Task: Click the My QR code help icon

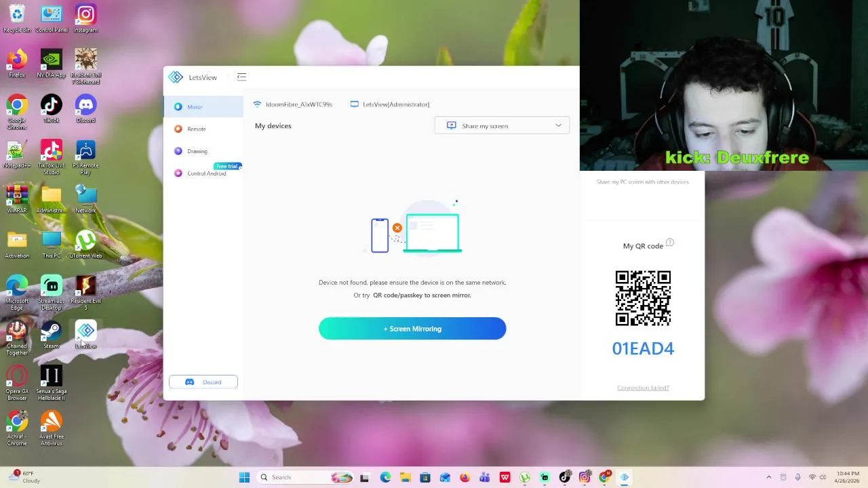Action: (670, 243)
